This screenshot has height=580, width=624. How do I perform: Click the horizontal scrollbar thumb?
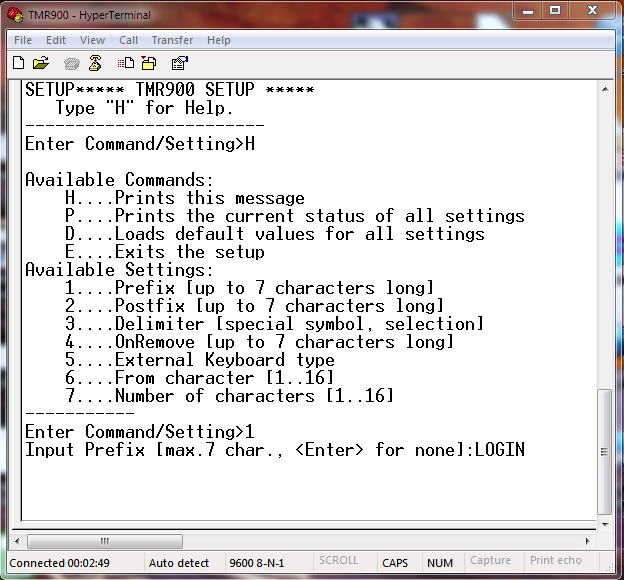point(105,541)
